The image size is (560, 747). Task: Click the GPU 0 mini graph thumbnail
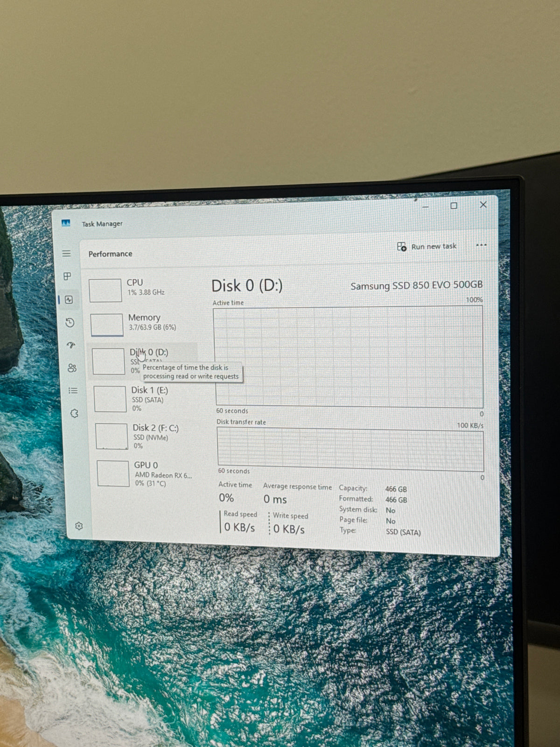113,473
